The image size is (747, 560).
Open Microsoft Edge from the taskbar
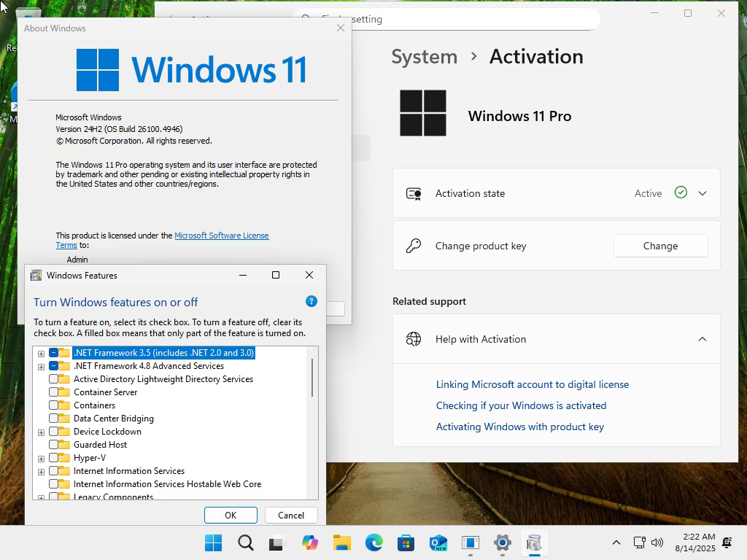pos(374,542)
